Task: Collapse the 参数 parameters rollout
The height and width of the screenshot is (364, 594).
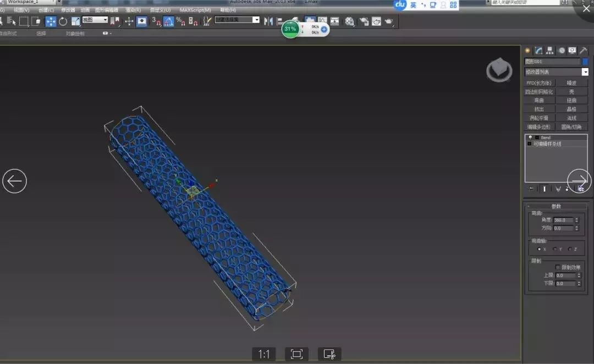Action: (555, 206)
